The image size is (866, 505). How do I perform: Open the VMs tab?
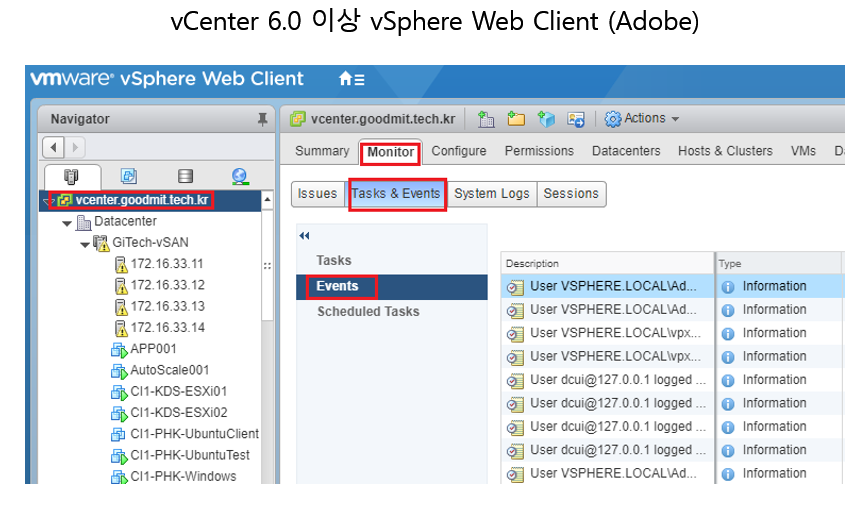(803, 151)
